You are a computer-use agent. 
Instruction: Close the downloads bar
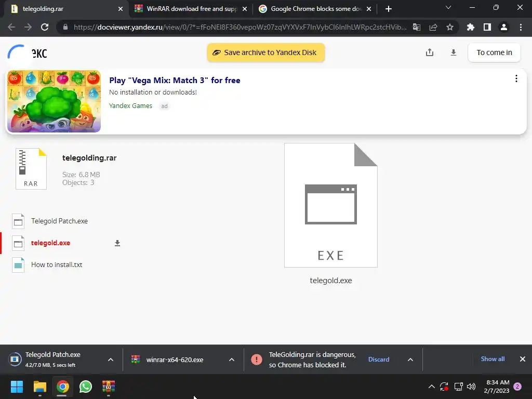[523, 359]
